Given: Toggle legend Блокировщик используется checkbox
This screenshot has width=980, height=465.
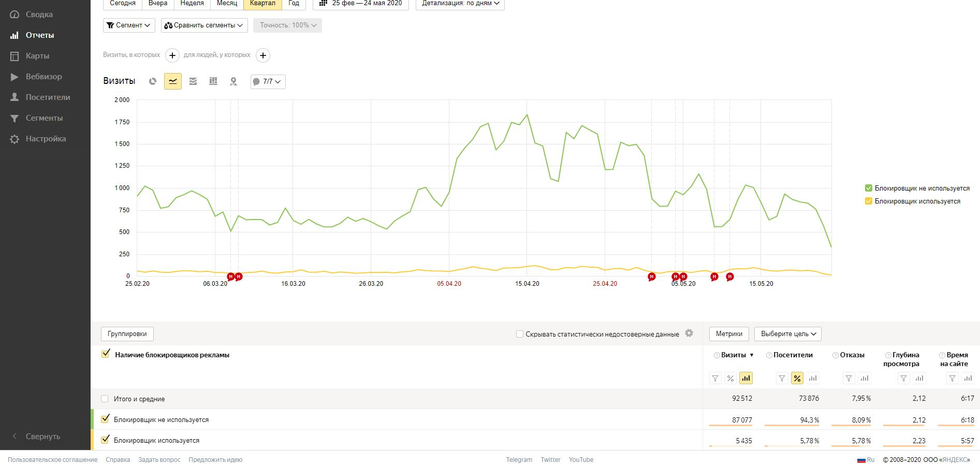Looking at the screenshot, I should coord(869,201).
